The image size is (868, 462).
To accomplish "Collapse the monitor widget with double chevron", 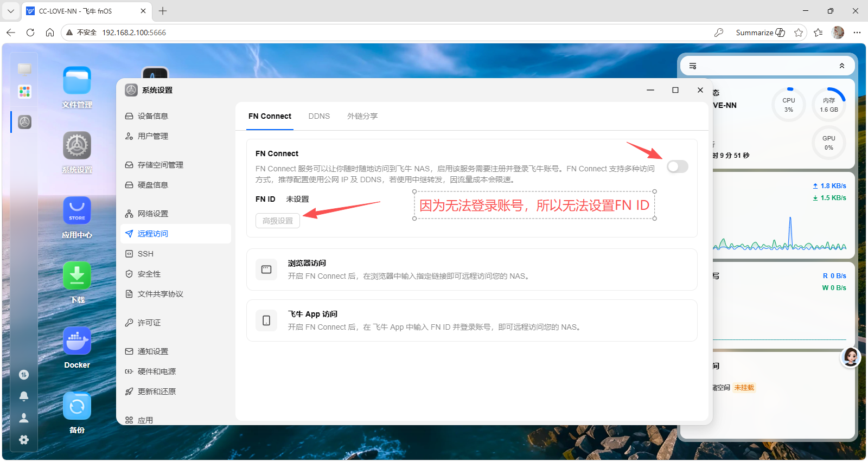I will click(842, 66).
